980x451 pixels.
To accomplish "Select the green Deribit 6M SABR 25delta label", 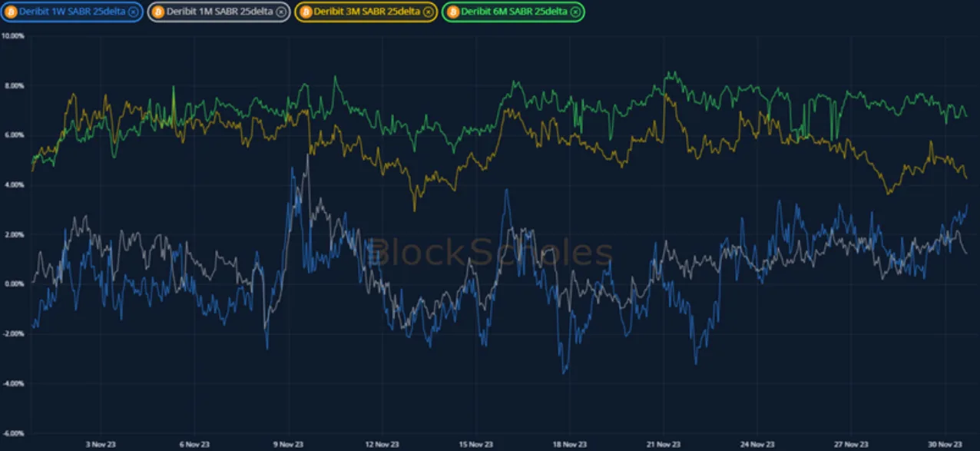I will tap(515, 12).
